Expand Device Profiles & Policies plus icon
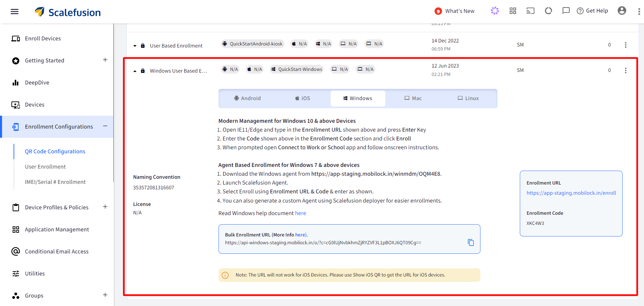 pyautogui.click(x=105, y=207)
